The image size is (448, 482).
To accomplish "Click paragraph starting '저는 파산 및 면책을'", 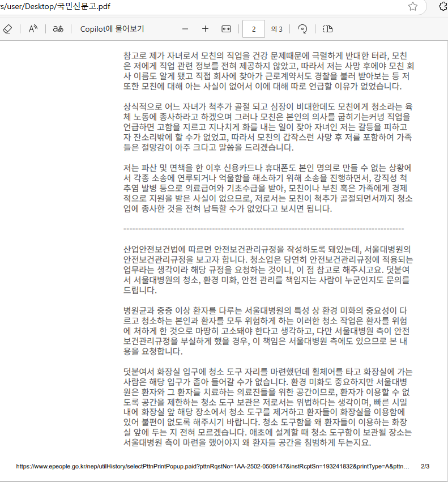I will pos(268,188).
